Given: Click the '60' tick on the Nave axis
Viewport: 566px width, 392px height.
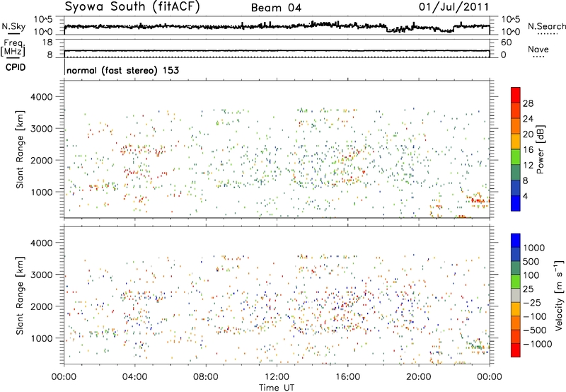Looking at the screenshot, I should (507, 42).
